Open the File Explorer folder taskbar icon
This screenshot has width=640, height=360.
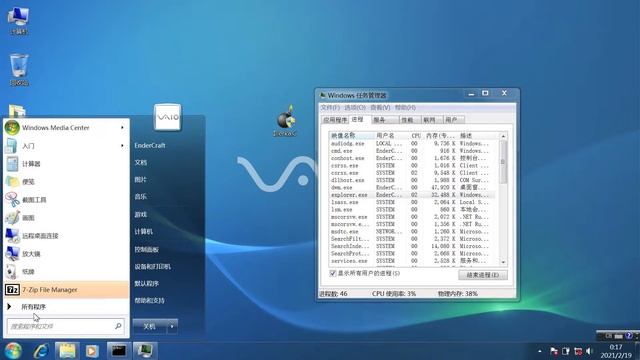67,351
